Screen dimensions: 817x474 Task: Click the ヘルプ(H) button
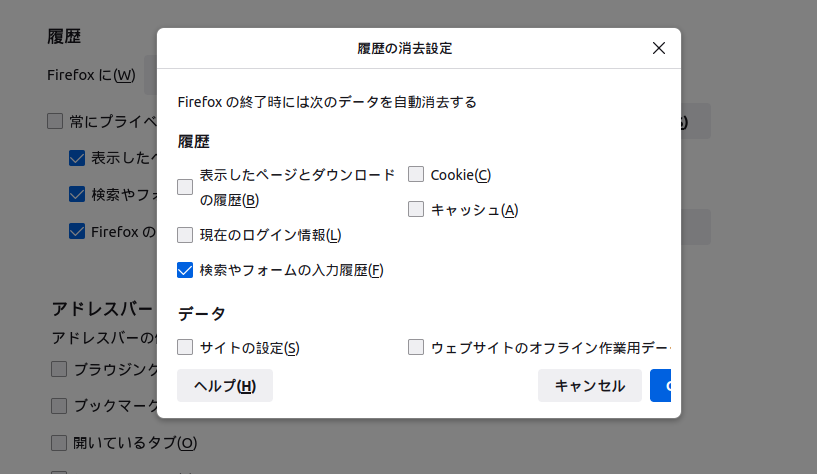(224, 386)
